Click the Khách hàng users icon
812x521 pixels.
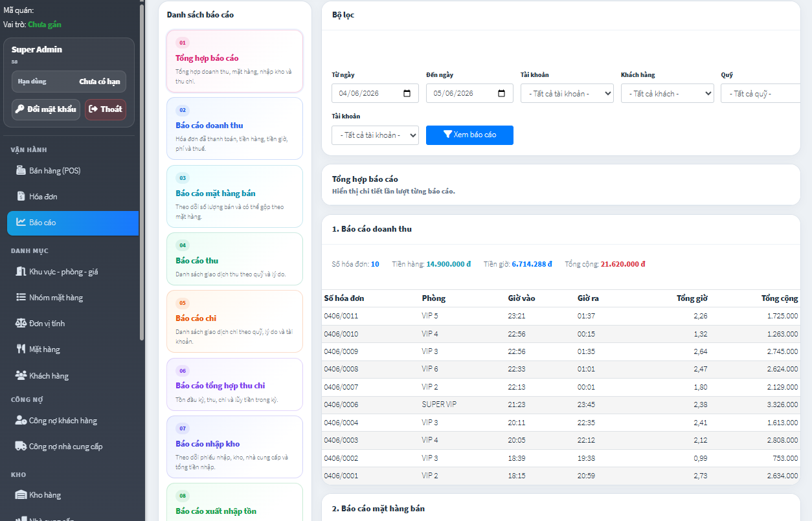tap(21, 376)
